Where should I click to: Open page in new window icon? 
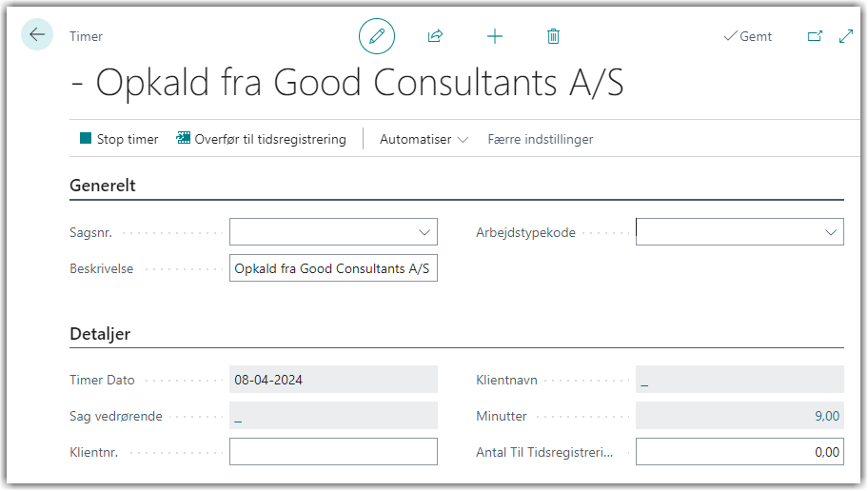coord(815,36)
